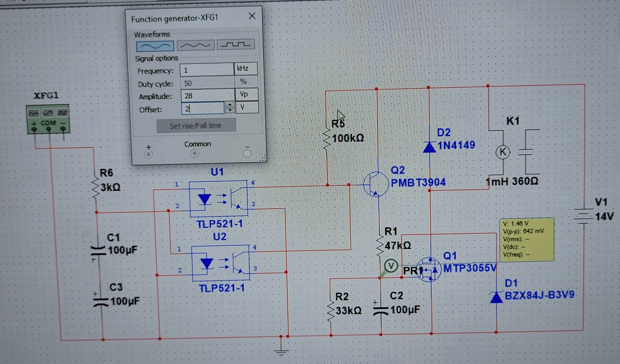Close the Function generator-XFG1 dialog
The image size is (620, 364).
coord(252,16)
